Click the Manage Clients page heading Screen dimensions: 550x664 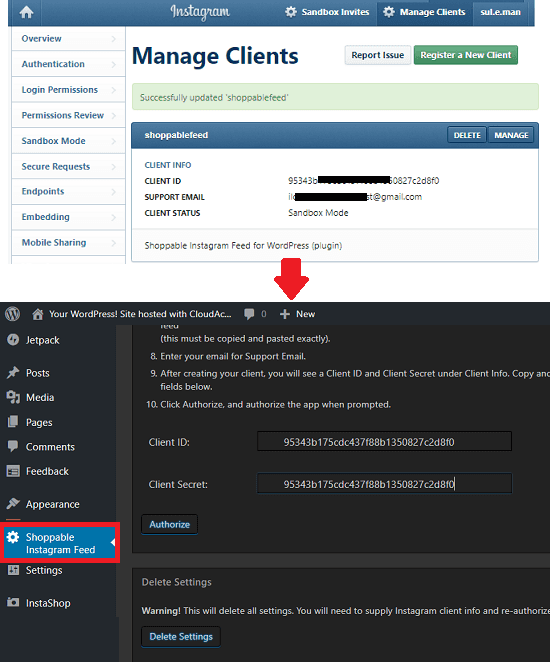point(215,56)
